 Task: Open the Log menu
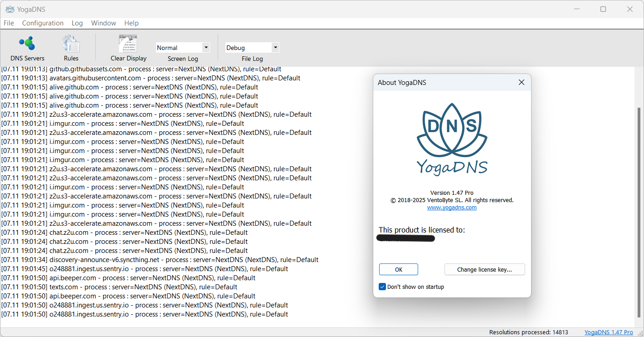(x=77, y=23)
